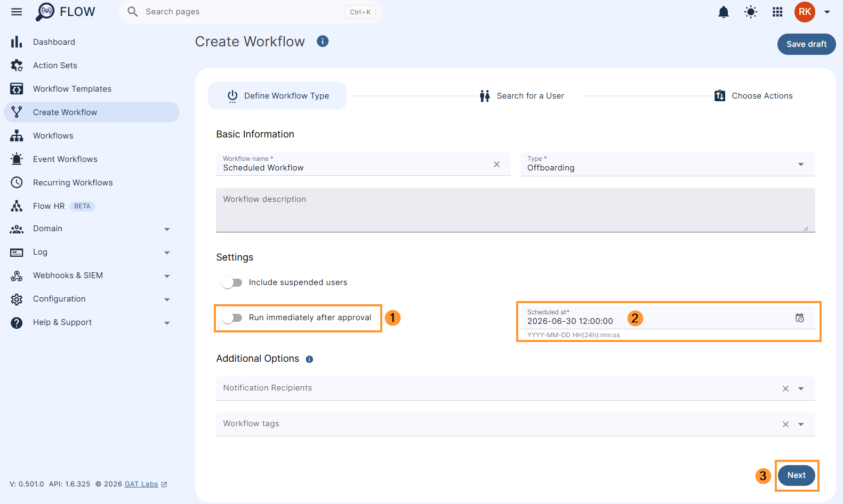Select the Search for a User step

(521, 96)
